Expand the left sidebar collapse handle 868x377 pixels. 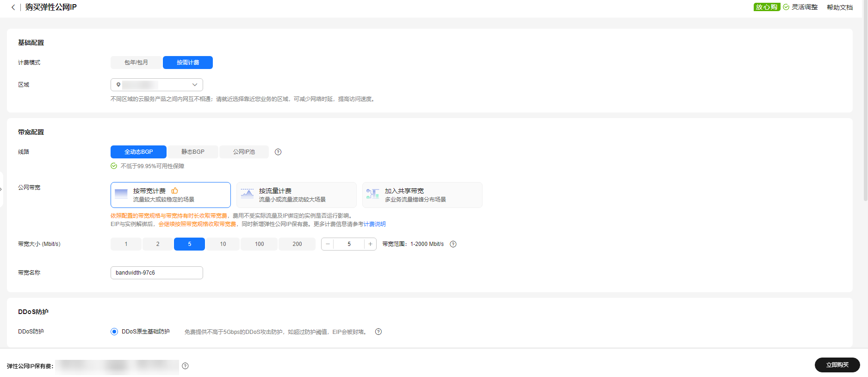pos(1,189)
